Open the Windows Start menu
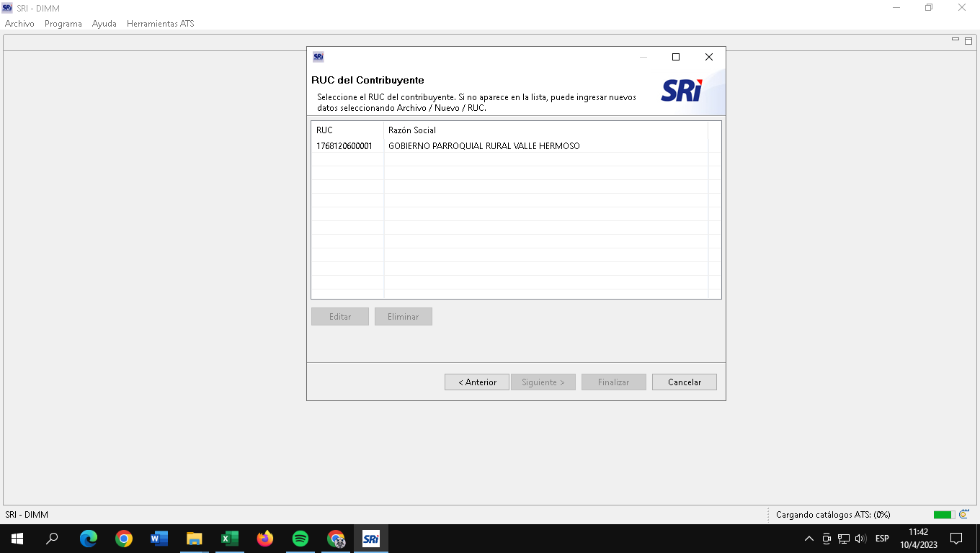Viewport: 980px width, 553px height. click(17, 539)
